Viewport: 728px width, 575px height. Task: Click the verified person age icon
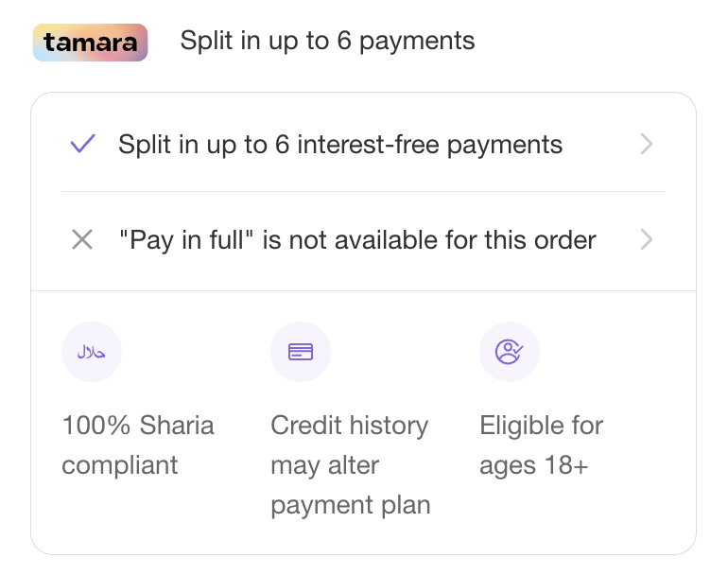510,353
